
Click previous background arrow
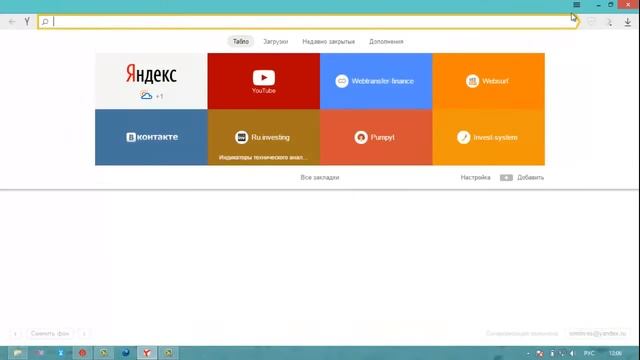pos(15,333)
